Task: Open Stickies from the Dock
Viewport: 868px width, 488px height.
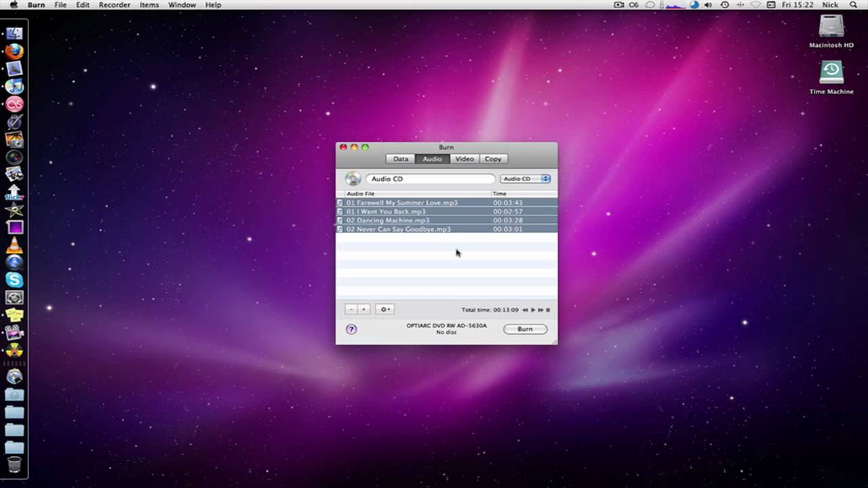Action: [14, 315]
